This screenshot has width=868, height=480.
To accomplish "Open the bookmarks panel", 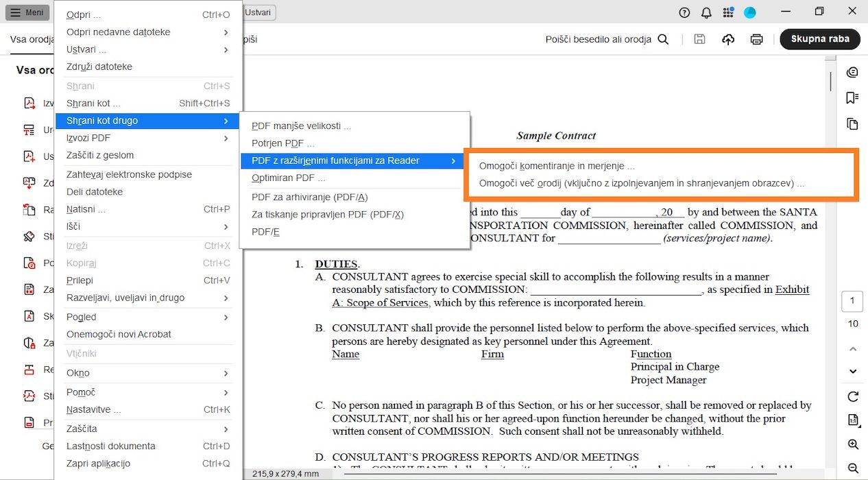I will [x=852, y=98].
